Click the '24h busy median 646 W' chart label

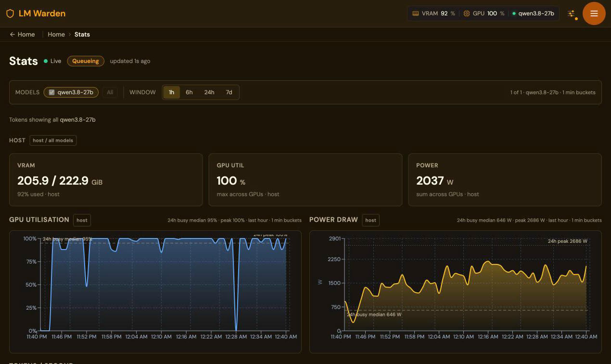pos(374,314)
